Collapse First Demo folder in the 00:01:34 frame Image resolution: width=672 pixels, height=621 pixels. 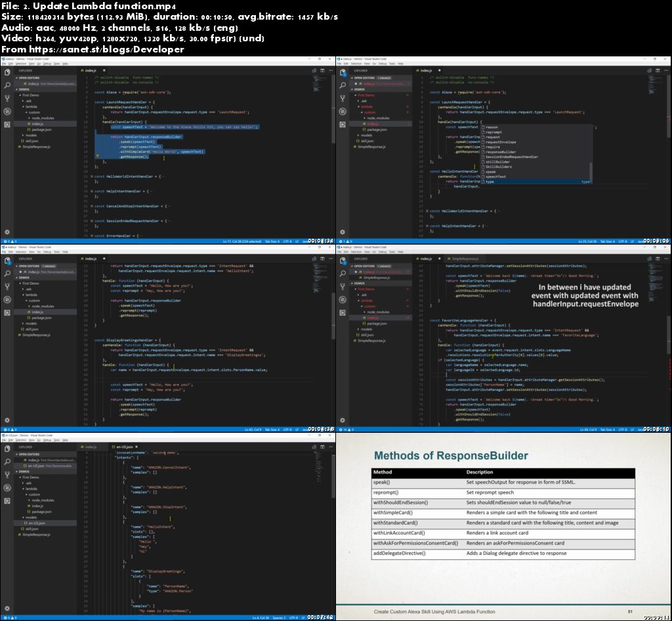pyautogui.click(x=30, y=95)
